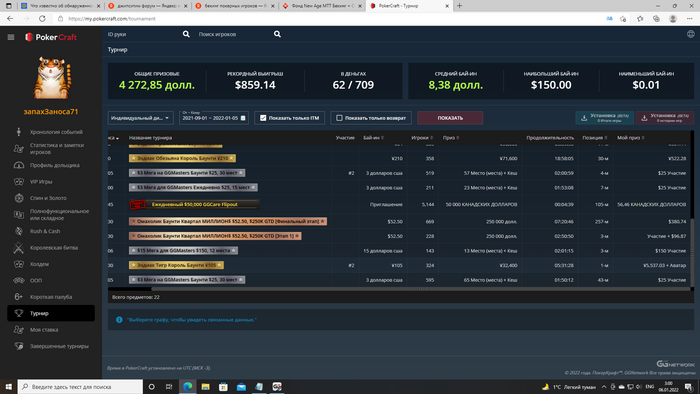Viewport: 700px width, 394px height.
Task: Sort by Игроки column header
Action: [422, 138]
